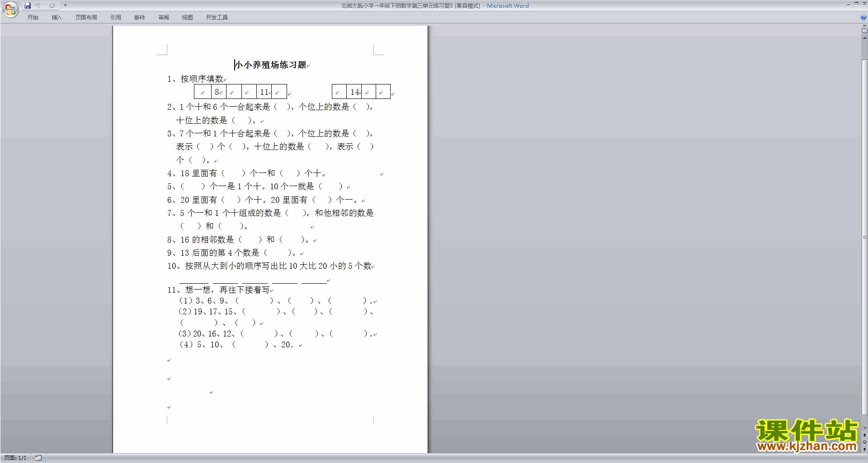Click the vertical scrollbar down arrow

(865, 428)
